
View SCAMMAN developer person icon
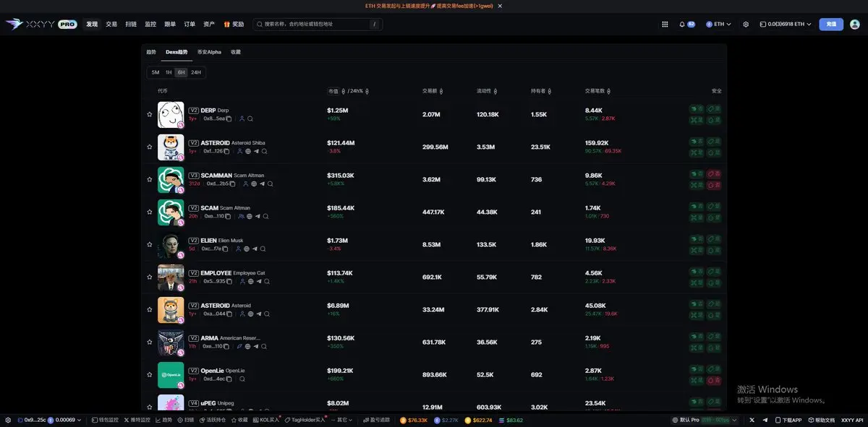[246, 184]
